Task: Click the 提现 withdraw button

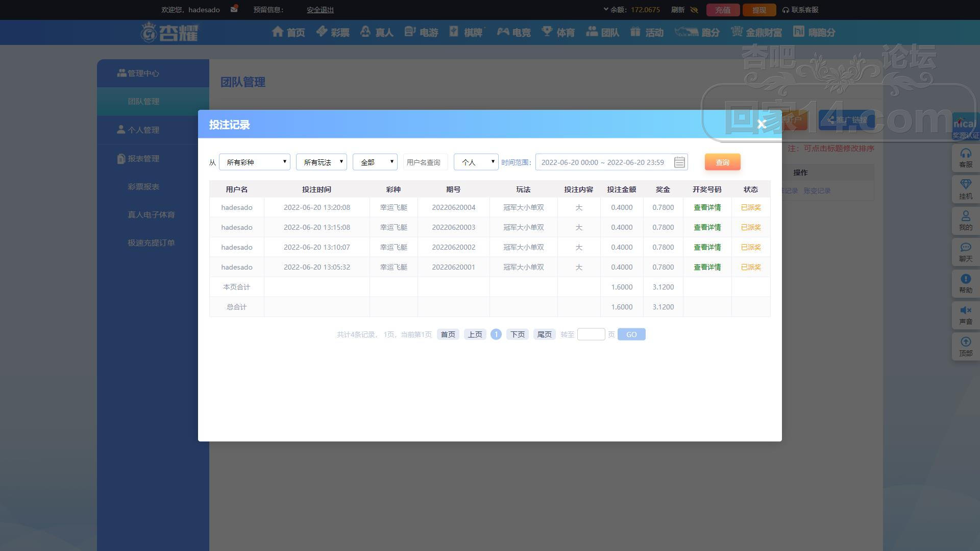Action: point(759,10)
